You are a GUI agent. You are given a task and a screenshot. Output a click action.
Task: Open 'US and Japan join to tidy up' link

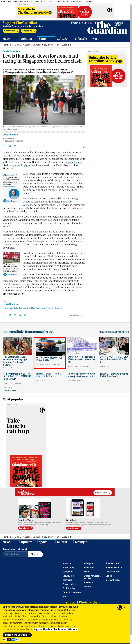point(81,375)
